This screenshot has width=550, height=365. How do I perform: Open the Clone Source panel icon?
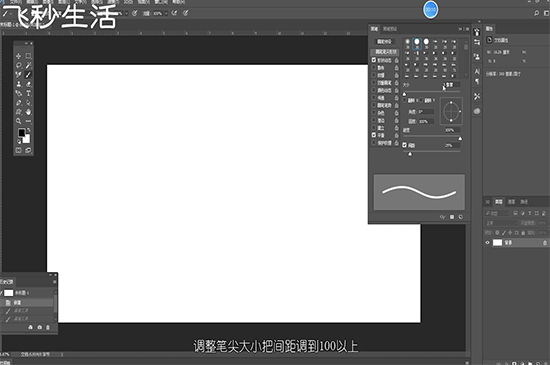[477, 57]
